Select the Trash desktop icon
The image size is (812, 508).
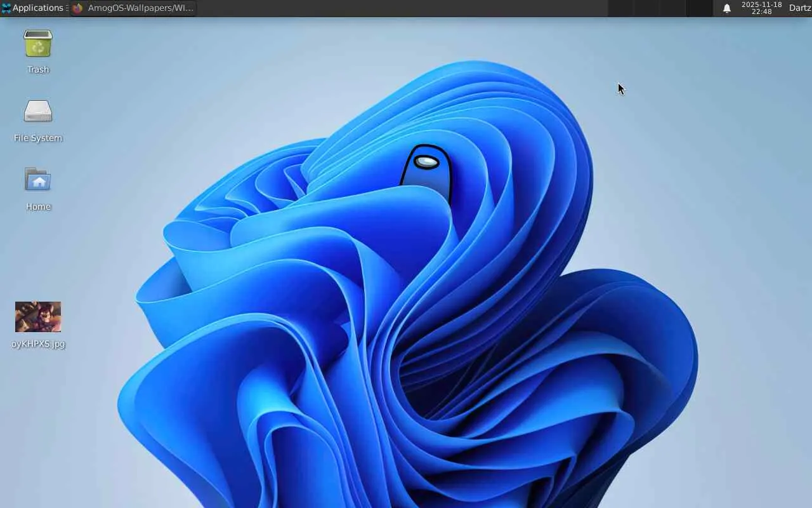pos(38,44)
